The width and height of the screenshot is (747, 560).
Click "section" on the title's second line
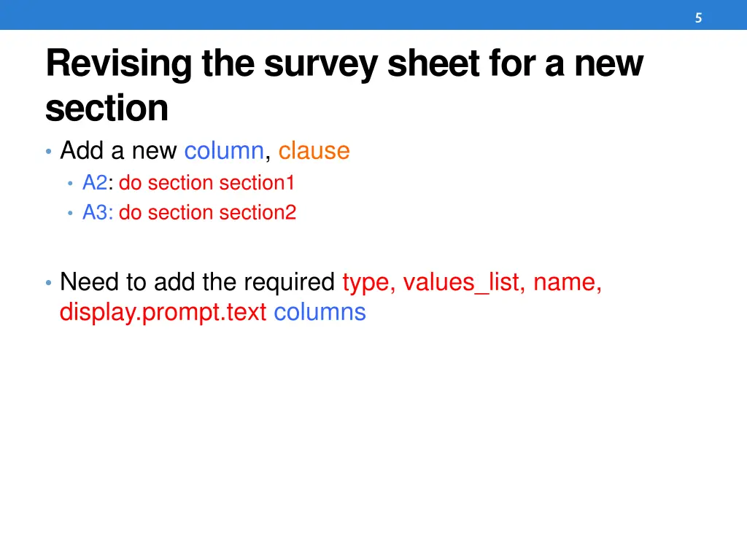[x=107, y=109]
